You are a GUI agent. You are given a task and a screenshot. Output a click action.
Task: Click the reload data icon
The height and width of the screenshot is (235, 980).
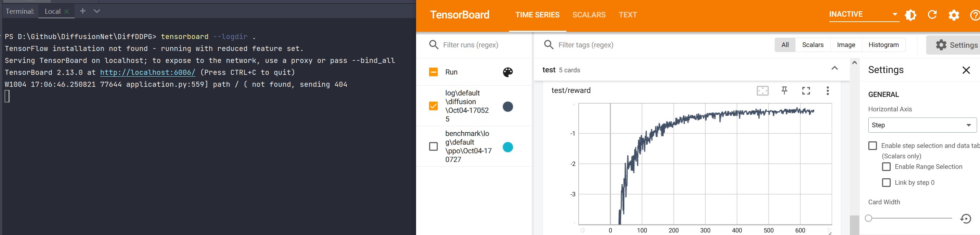point(932,15)
